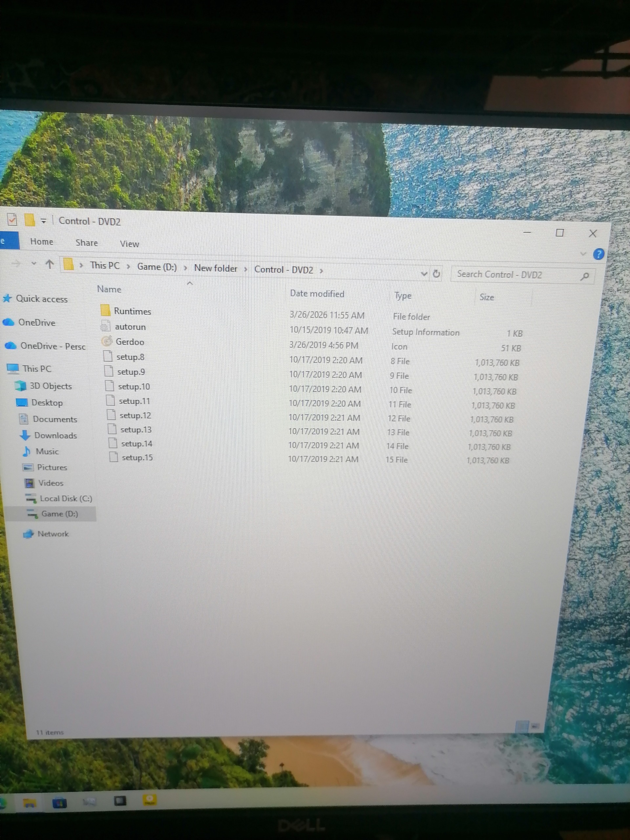The image size is (630, 840).
Task: Open the Customize Quick Access Toolbar dropdown
Action: point(44,221)
